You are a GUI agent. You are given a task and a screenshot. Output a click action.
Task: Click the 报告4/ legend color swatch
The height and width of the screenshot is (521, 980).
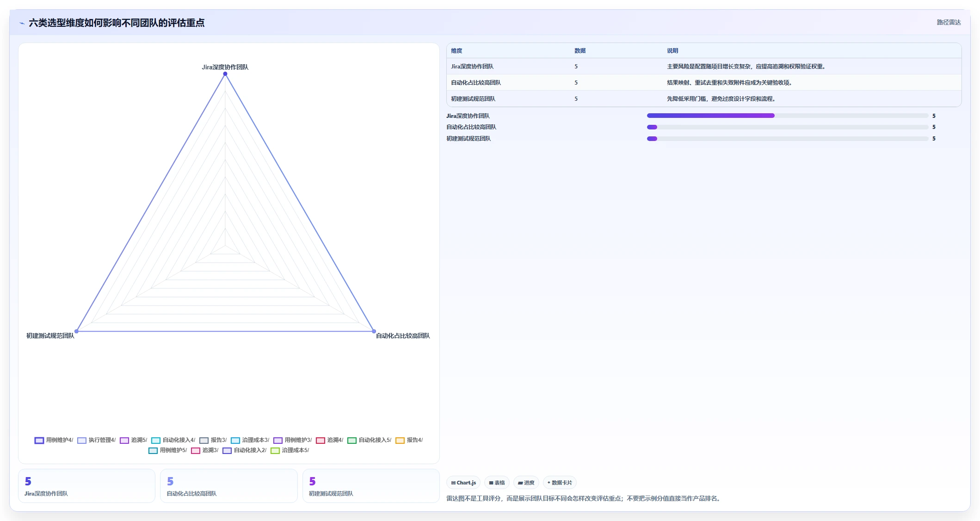pyautogui.click(x=400, y=440)
